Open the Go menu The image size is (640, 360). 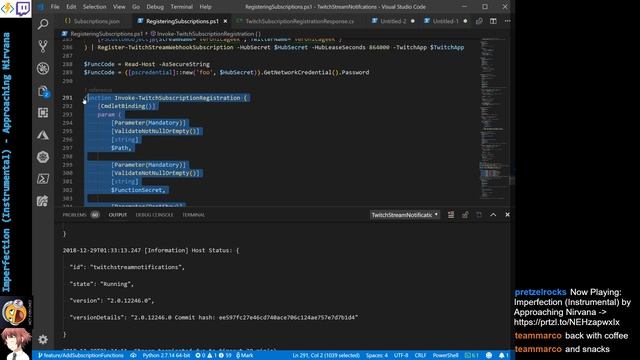click(x=136, y=7)
